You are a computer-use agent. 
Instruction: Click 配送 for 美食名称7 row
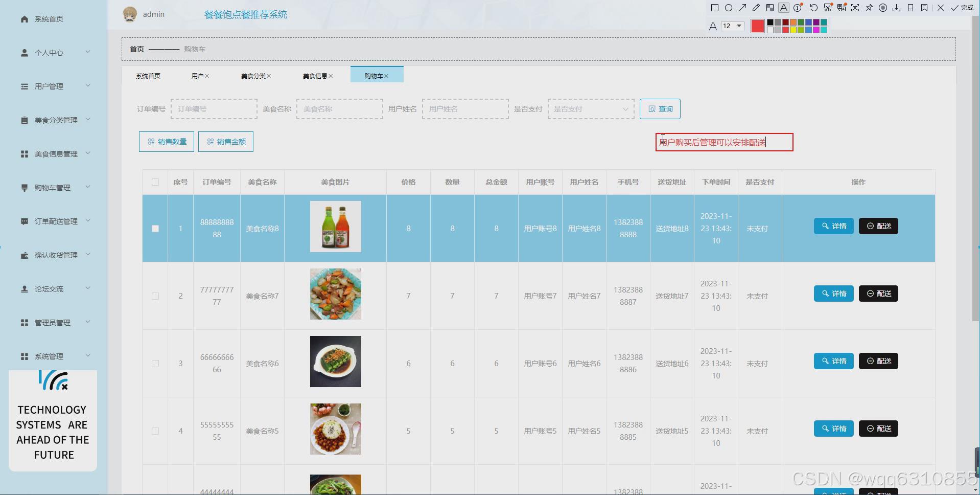click(x=878, y=294)
